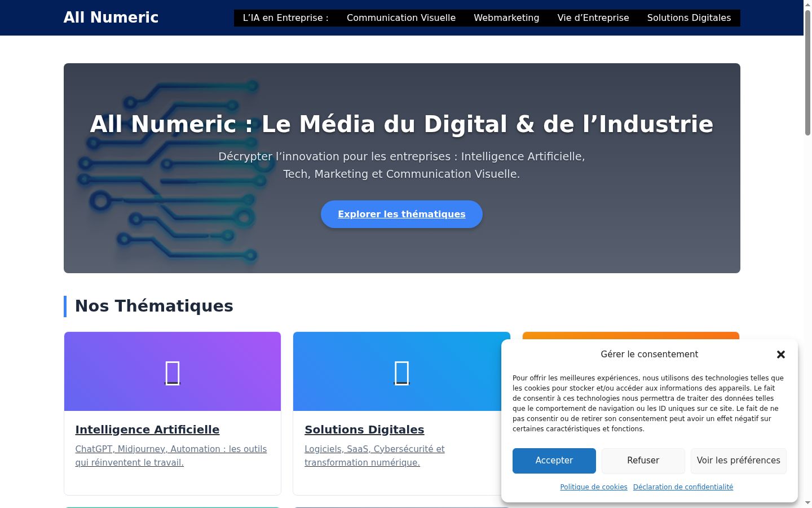Click the page vertical scrollbar thumb
Screen dimensions: 812x508
[807, 72]
